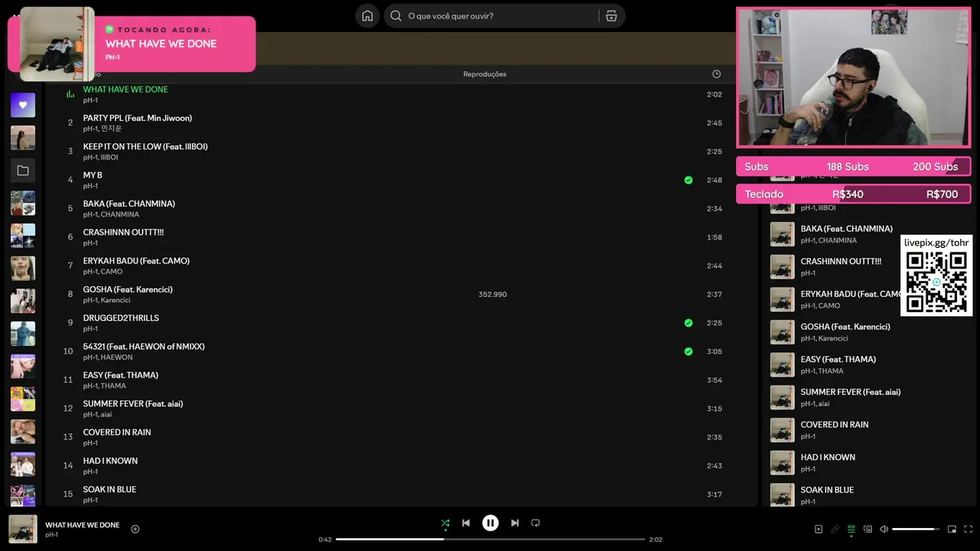
Task: Expand the folder item in library sidebar
Action: 23,171
